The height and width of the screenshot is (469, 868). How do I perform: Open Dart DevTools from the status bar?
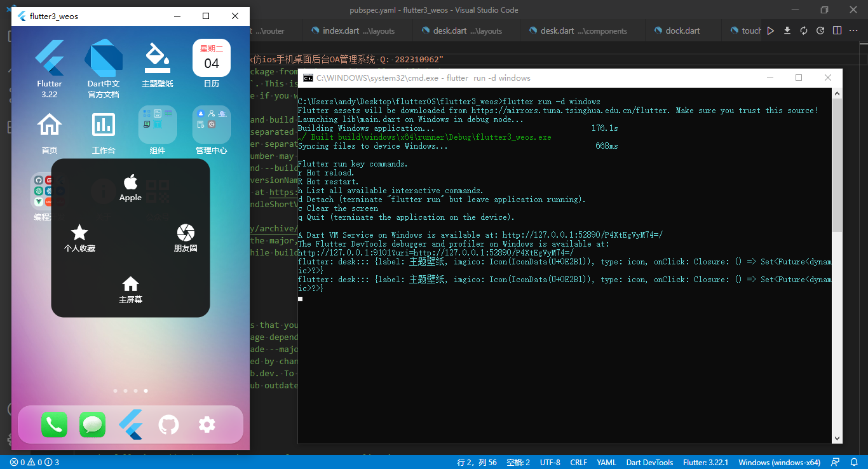(649, 462)
